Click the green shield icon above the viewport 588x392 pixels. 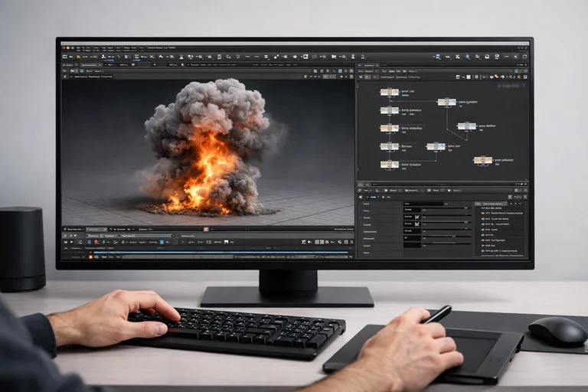(305, 77)
